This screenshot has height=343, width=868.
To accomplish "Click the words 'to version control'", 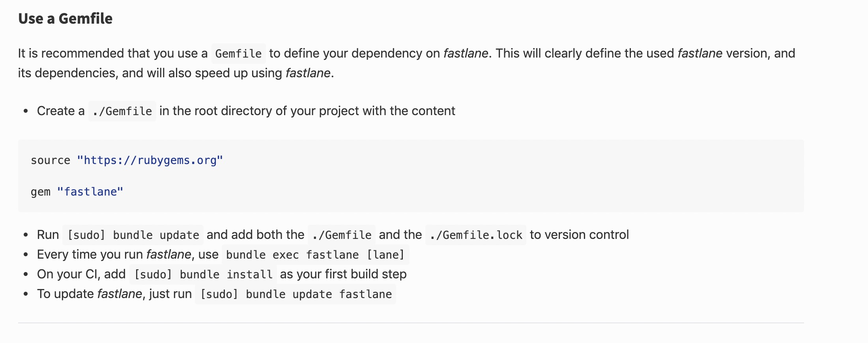I will (x=579, y=235).
